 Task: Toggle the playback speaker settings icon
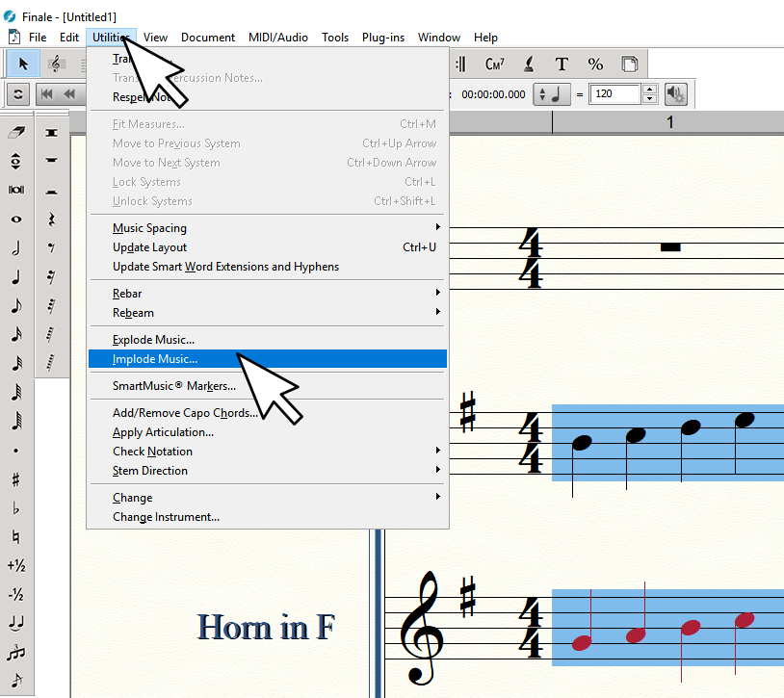click(x=676, y=94)
